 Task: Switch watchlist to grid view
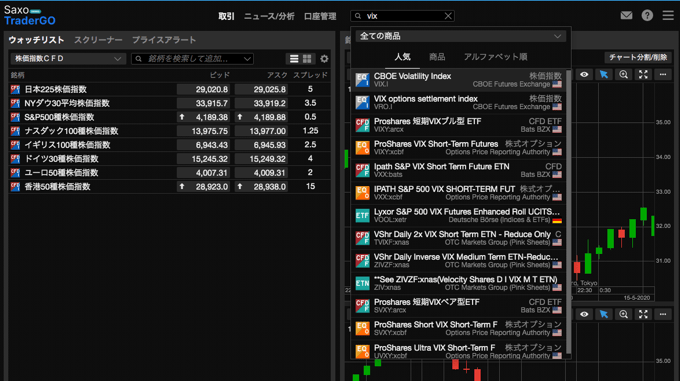pos(307,59)
